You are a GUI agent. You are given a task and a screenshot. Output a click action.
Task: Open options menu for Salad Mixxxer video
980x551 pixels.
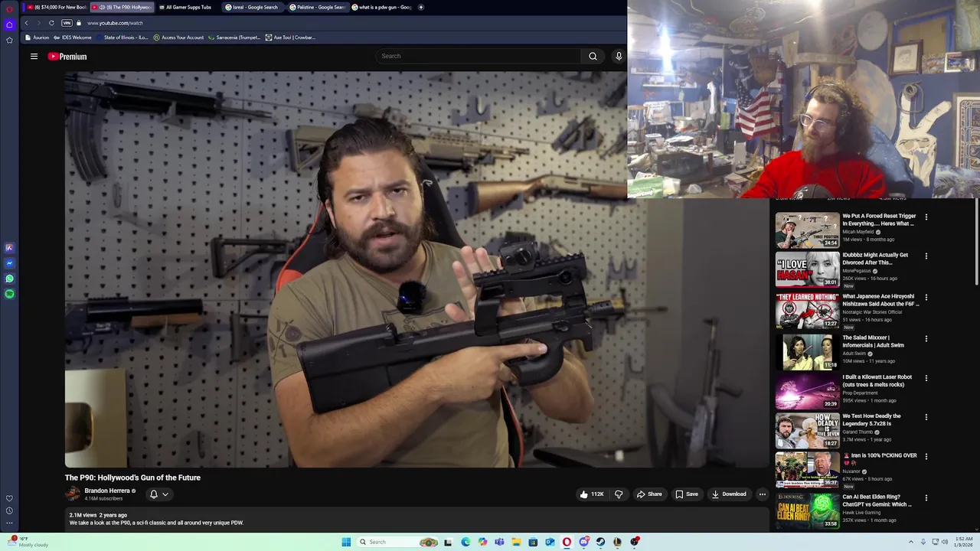pyautogui.click(x=926, y=339)
